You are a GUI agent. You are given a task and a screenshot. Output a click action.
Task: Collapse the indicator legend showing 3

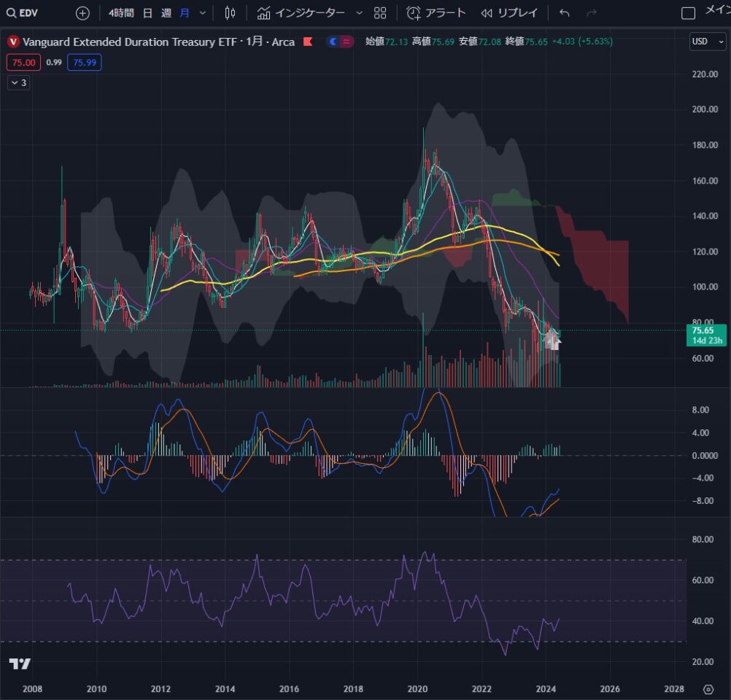coord(19,83)
